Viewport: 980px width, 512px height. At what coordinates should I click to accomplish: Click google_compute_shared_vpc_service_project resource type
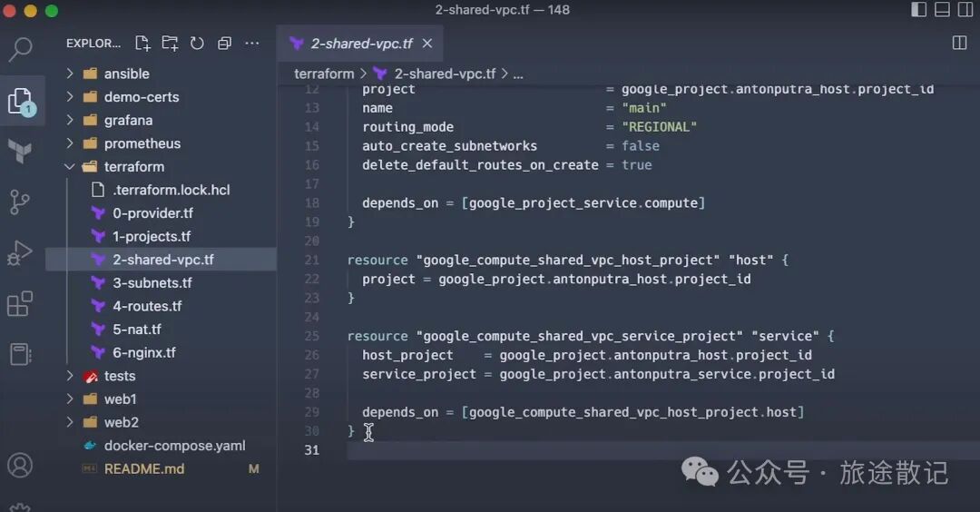(579, 336)
